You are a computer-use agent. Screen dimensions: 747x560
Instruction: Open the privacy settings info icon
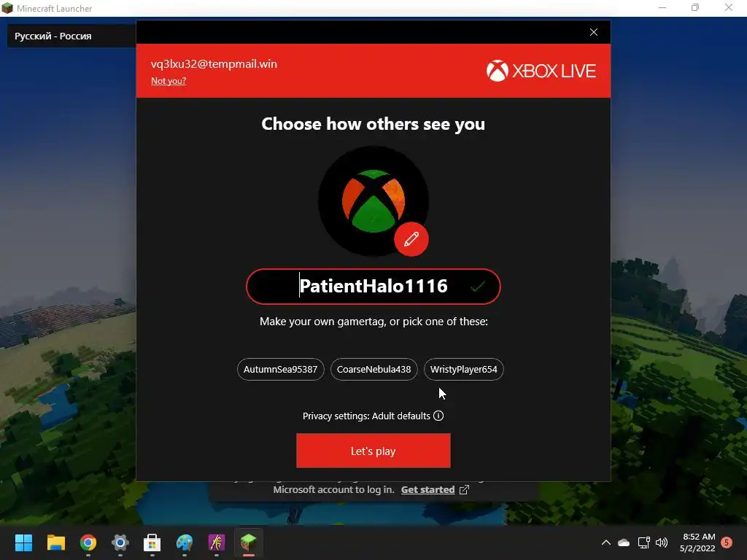pos(438,416)
